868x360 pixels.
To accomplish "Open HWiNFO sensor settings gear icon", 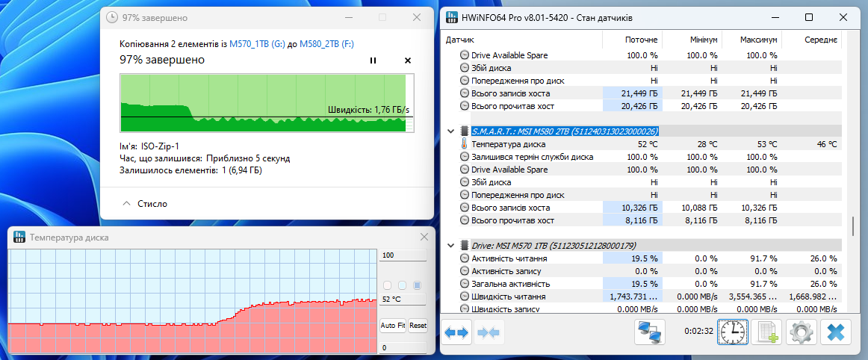I will click(801, 332).
